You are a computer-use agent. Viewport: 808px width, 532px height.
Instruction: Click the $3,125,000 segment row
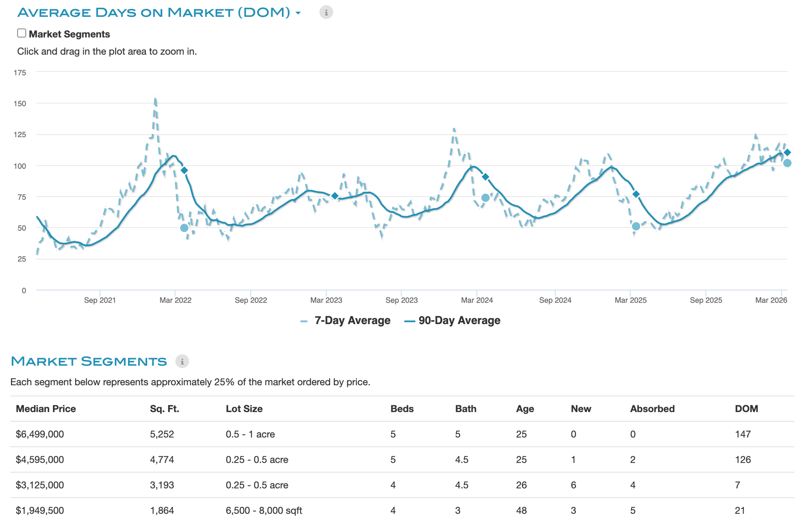click(40, 485)
